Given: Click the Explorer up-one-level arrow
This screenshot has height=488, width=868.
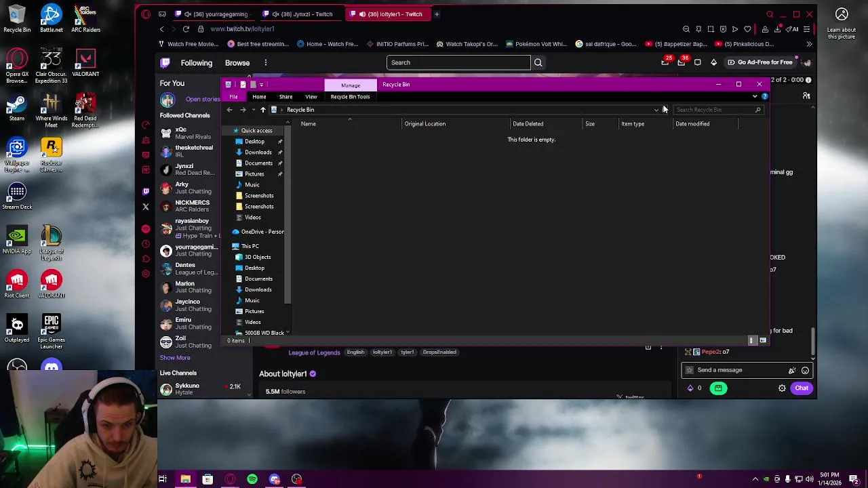Looking at the screenshot, I should [x=263, y=110].
